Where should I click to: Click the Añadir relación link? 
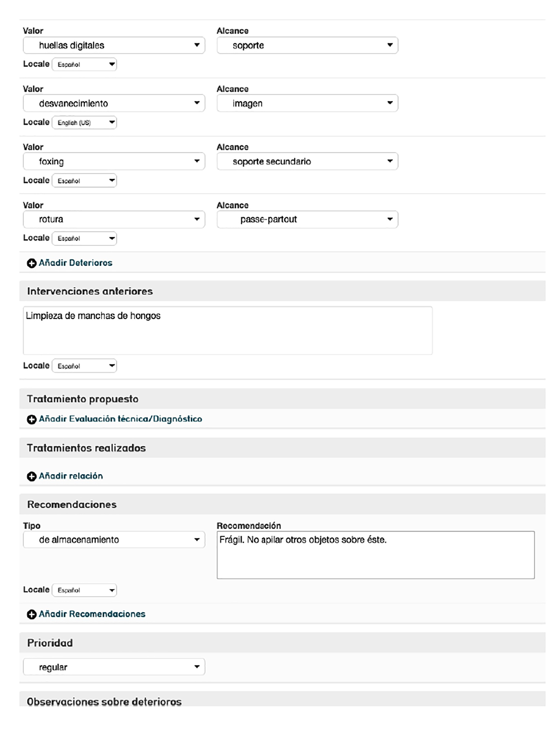click(x=71, y=476)
